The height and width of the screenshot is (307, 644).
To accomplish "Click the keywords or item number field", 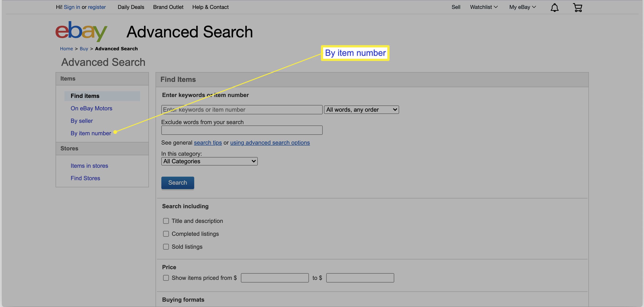I will (242, 110).
